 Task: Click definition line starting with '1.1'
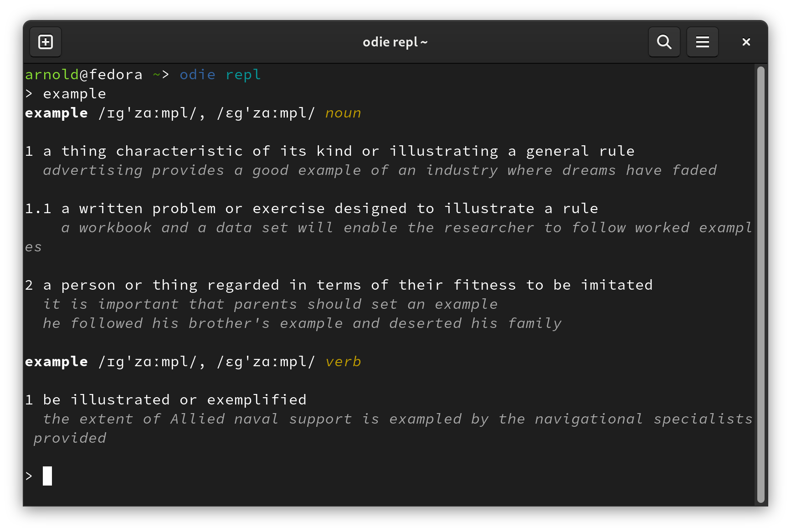[311, 208]
